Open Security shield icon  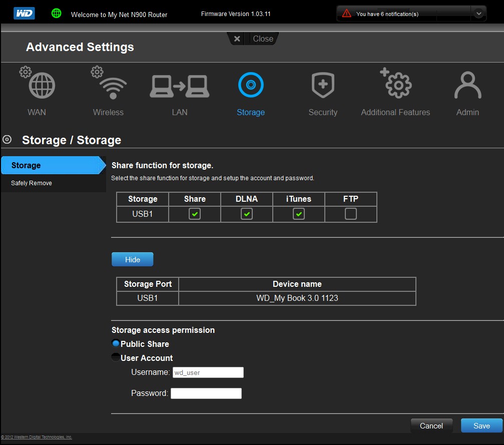323,85
